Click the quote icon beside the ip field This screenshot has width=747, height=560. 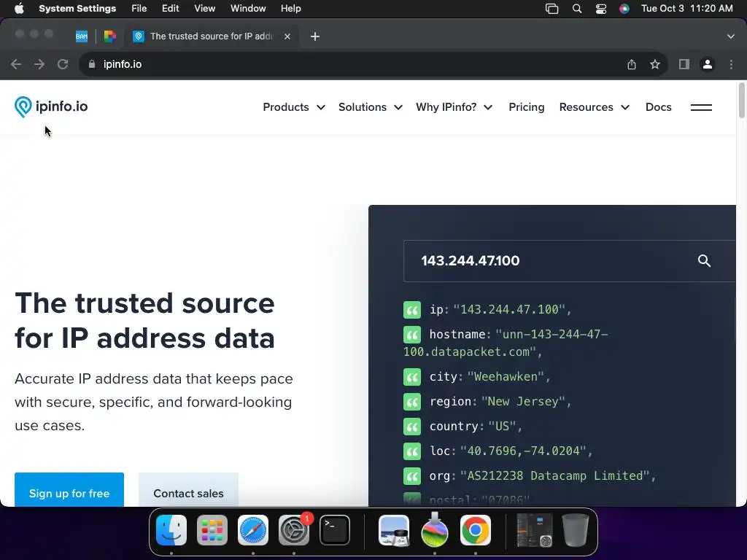pyautogui.click(x=412, y=309)
